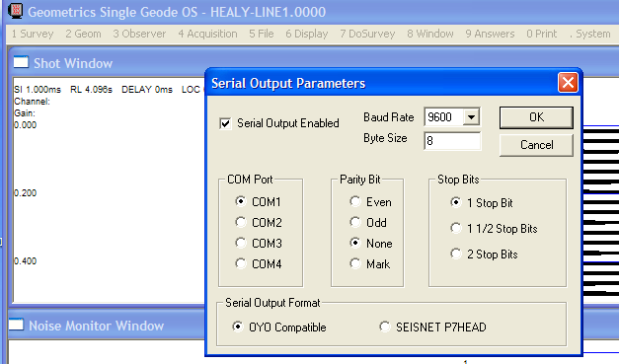Select 1 Stop Bit option
Viewport: 619px width, 364px height.
click(455, 202)
